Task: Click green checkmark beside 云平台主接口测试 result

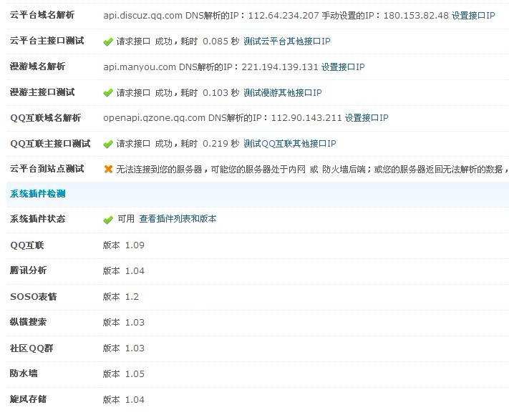Action: point(108,41)
